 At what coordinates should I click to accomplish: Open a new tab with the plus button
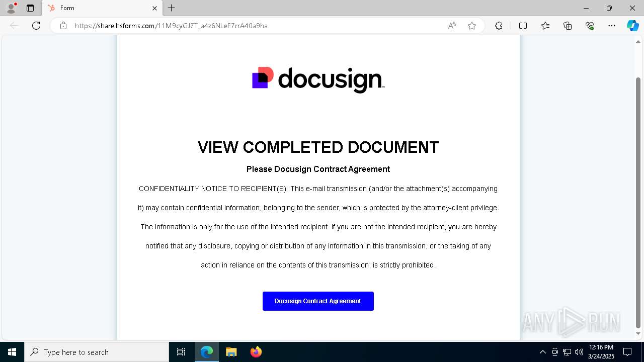pyautogui.click(x=172, y=8)
